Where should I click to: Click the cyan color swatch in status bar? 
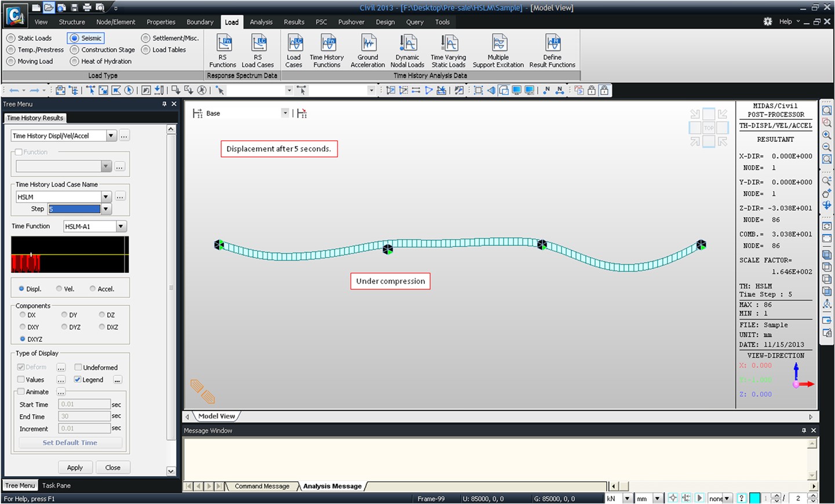(754, 498)
